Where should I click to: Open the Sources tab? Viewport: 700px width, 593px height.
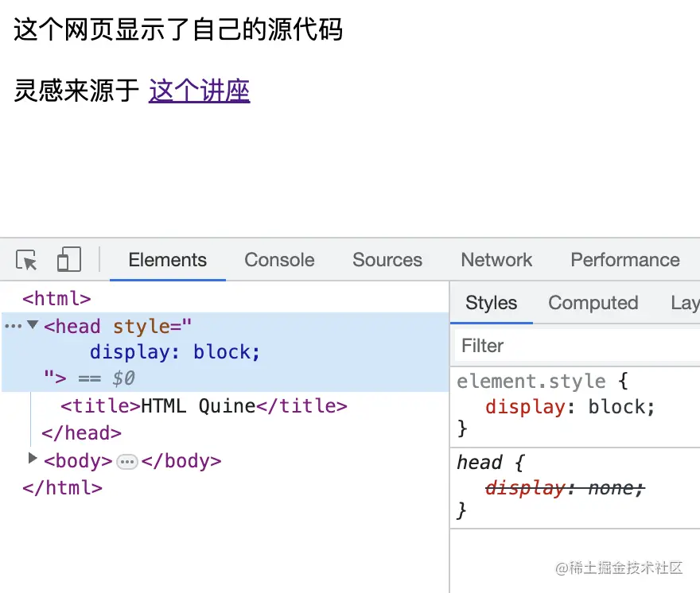point(387,260)
